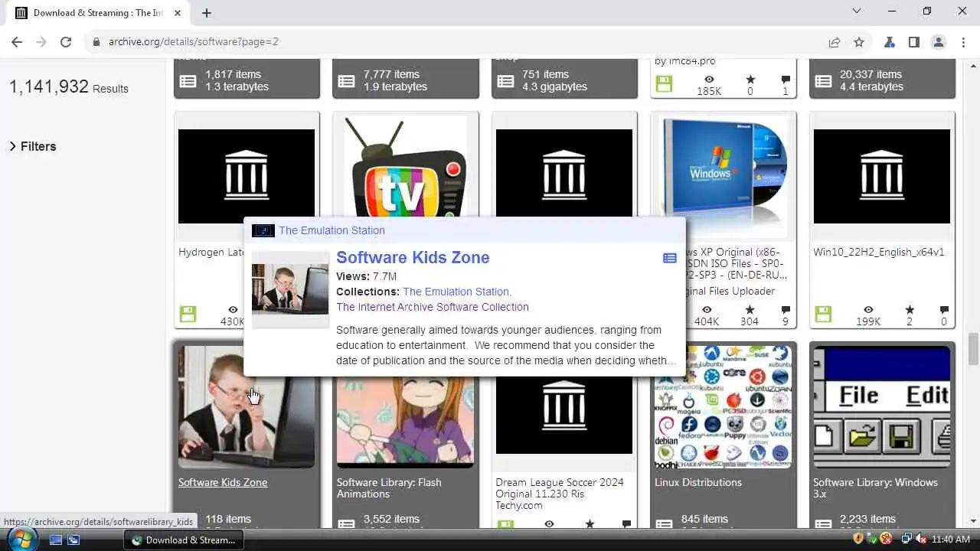Click the list icon beside 3,552 items
980x551 pixels.
click(x=346, y=525)
